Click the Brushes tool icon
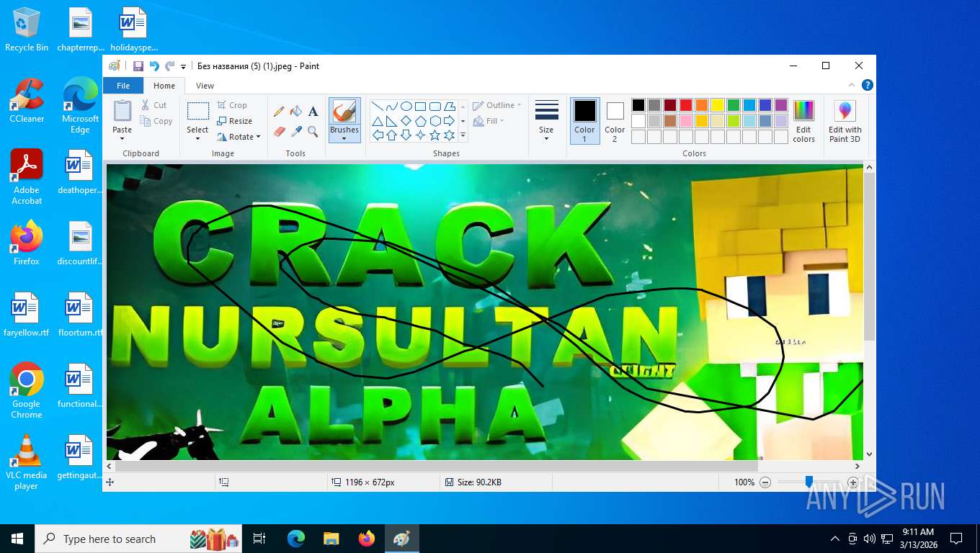This screenshot has height=553, width=980. tap(344, 112)
